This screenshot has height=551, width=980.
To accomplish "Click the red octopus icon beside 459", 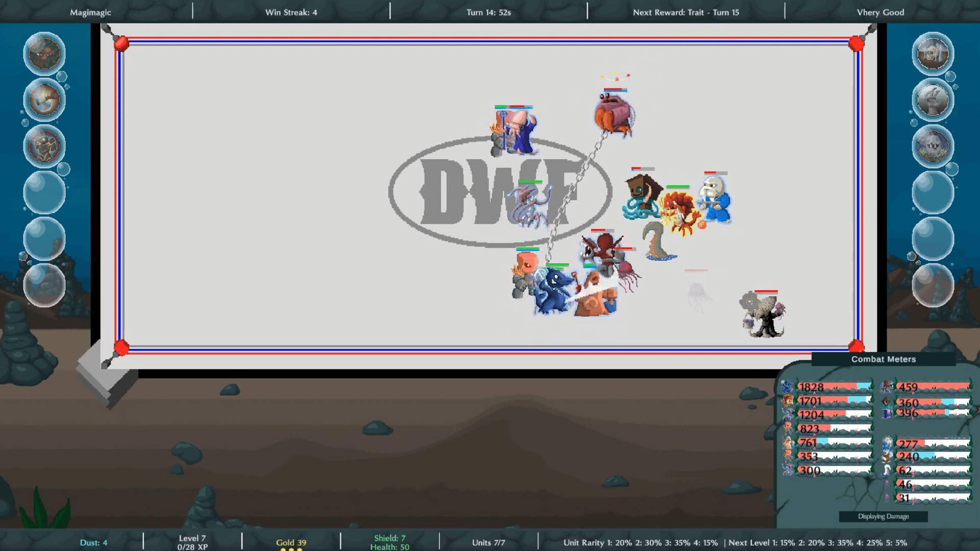I will [x=887, y=387].
